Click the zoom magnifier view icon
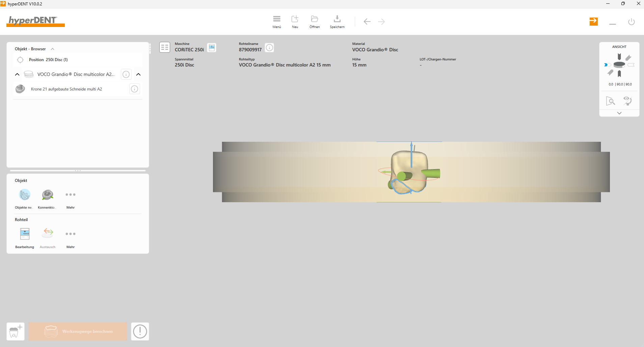644x347 pixels. click(611, 101)
